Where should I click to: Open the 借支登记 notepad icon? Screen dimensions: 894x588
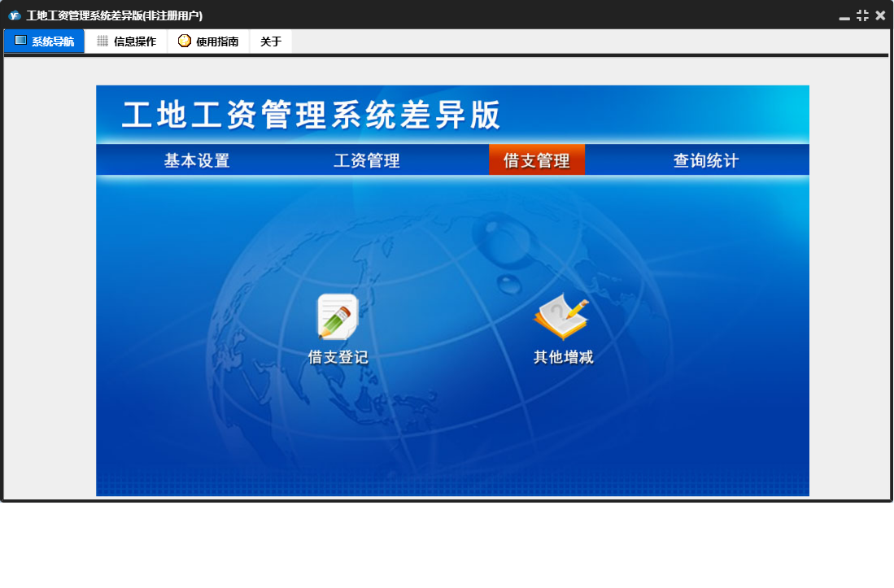[338, 316]
